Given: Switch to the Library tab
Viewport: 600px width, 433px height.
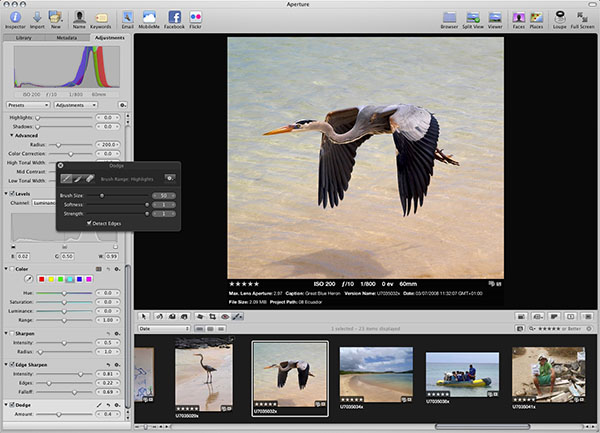Looking at the screenshot, I should click(x=24, y=37).
